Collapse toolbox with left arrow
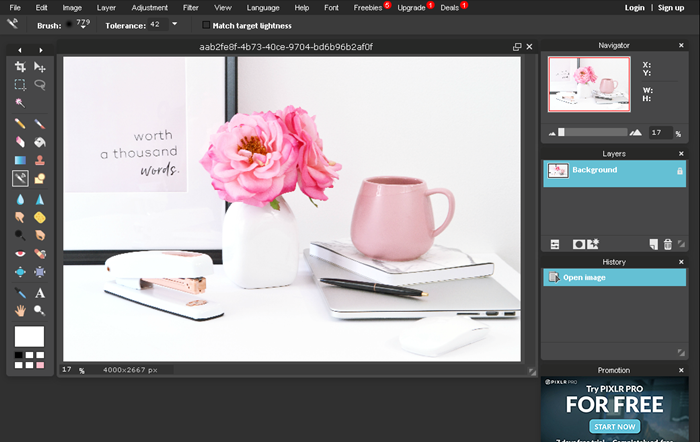 [20, 50]
